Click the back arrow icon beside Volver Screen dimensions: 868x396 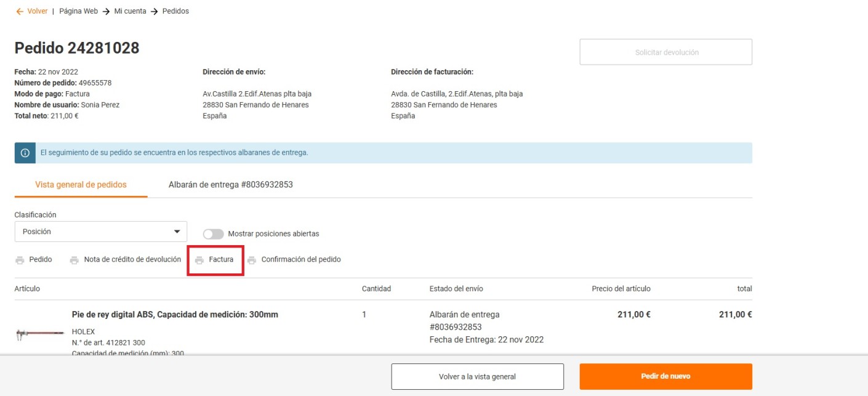pyautogui.click(x=20, y=12)
